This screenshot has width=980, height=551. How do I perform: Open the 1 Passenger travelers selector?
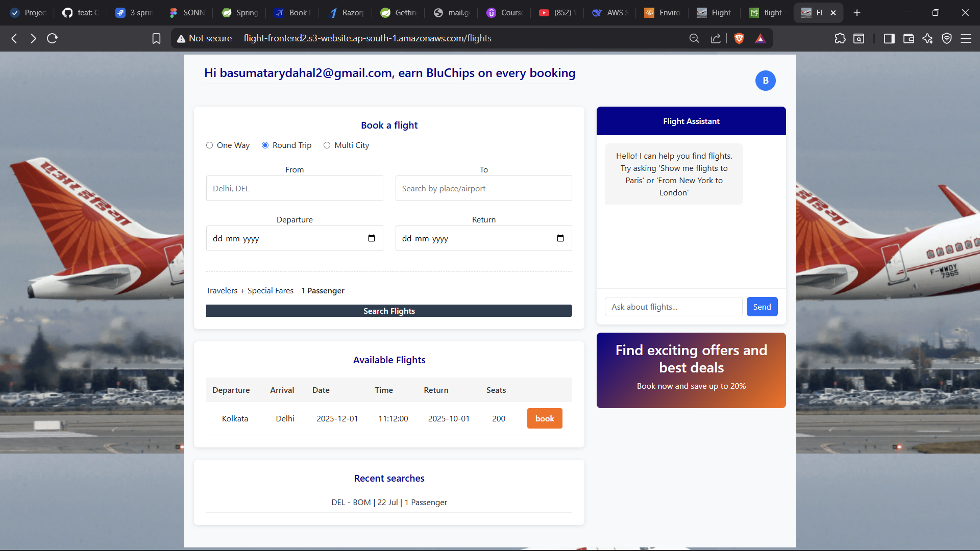click(x=323, y=290)
